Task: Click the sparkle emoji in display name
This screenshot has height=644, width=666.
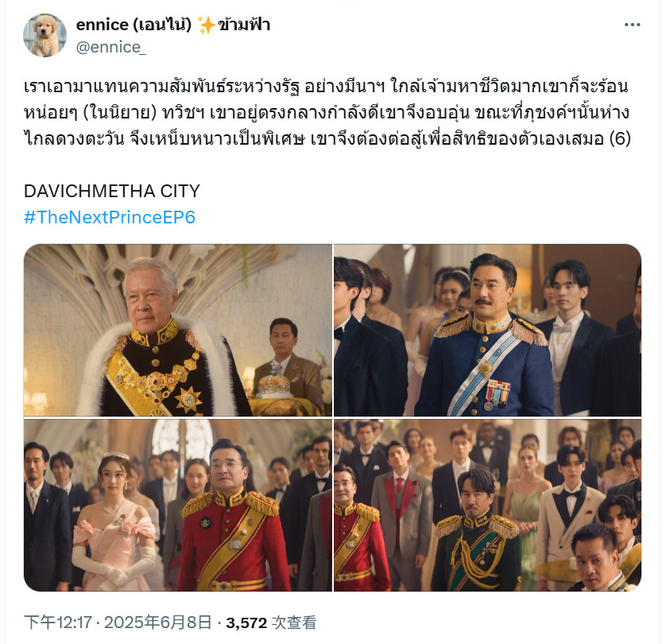Action: coord(207,25)
